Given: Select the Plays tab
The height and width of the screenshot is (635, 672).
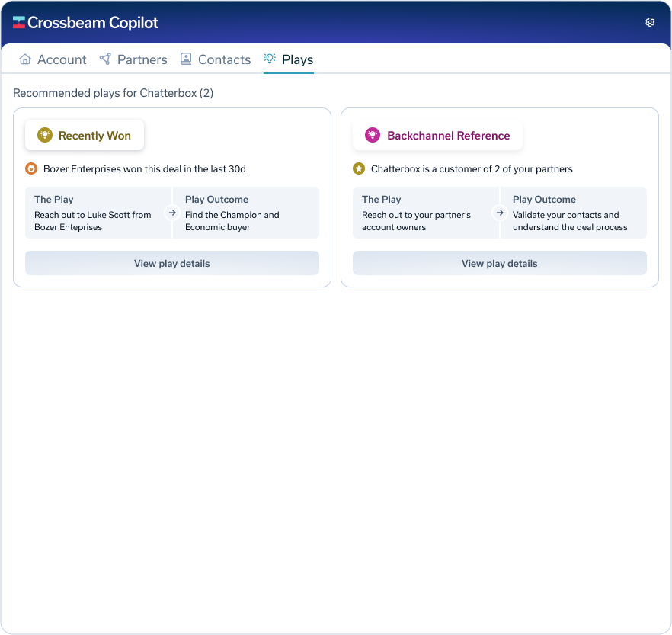Looking at the screenshot, I should (x=289, y=59).
